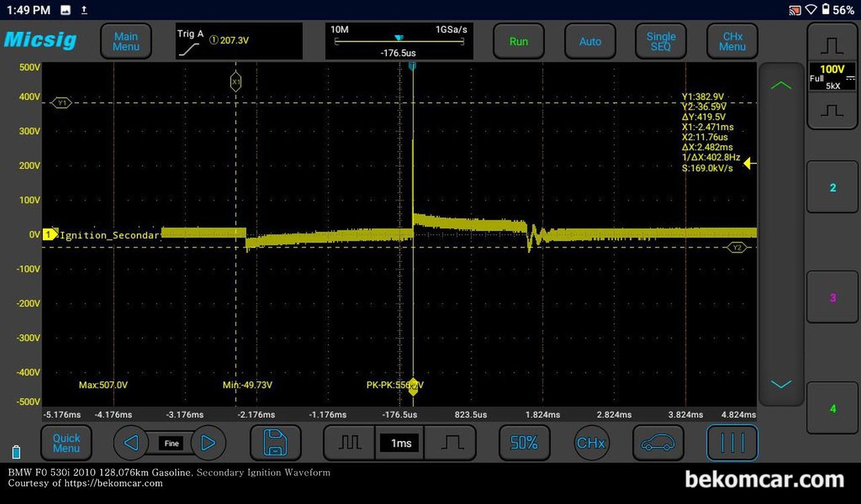Viewport: 861px width, 504px height.
Task: Tap the Y1:382.9V cursor readout
Action: 703,97
